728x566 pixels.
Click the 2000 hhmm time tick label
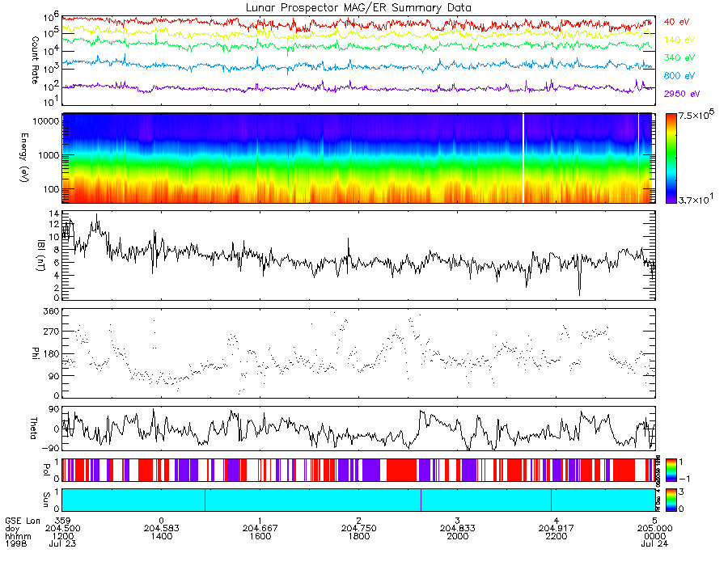tap(457, 536)
